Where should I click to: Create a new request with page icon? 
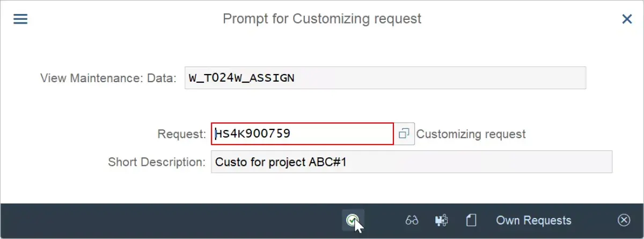[x=471, y=220]
